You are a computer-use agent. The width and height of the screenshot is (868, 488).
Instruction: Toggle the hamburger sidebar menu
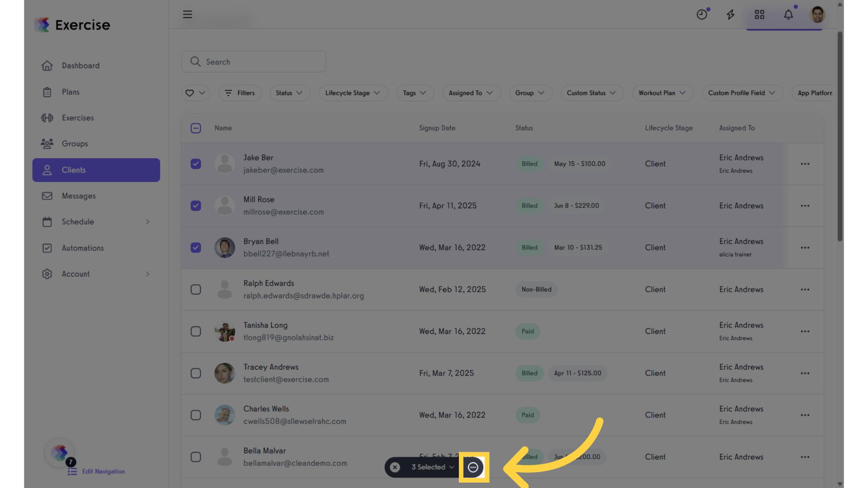coord(188,14)
